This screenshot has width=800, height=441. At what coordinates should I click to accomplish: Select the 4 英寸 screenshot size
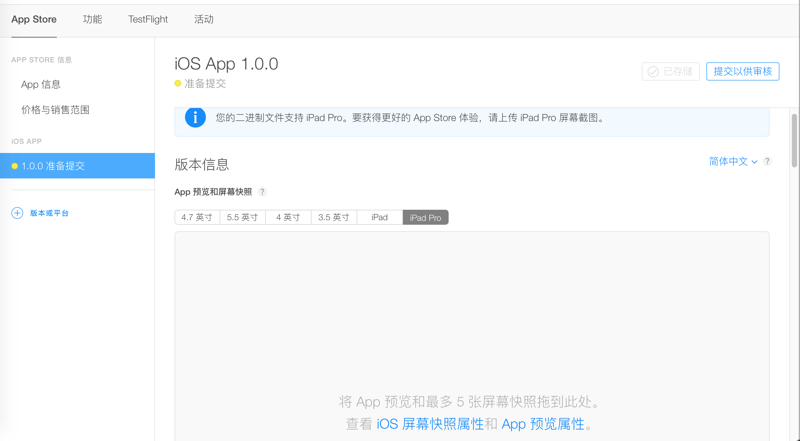click(x=288, y=217)
